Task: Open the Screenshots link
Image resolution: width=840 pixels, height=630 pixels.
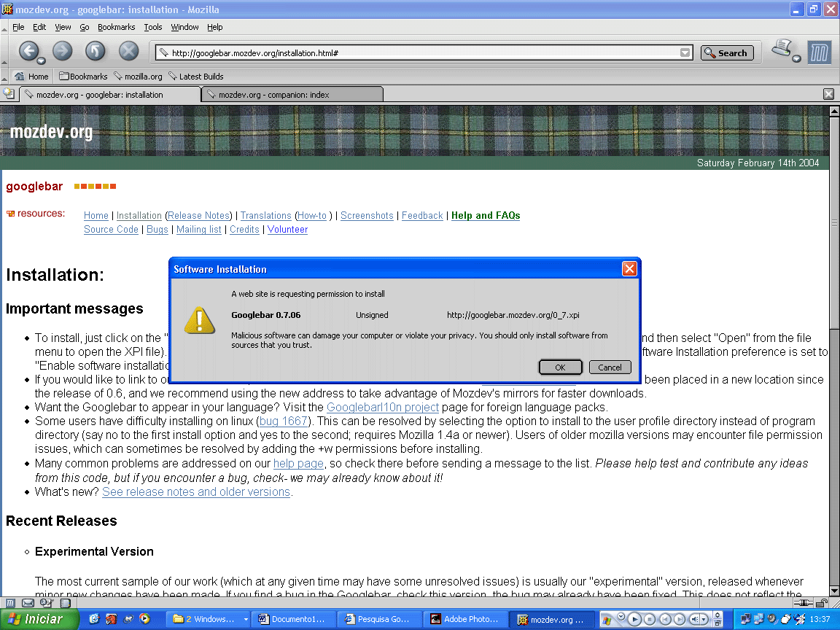Action: [367, 215]
